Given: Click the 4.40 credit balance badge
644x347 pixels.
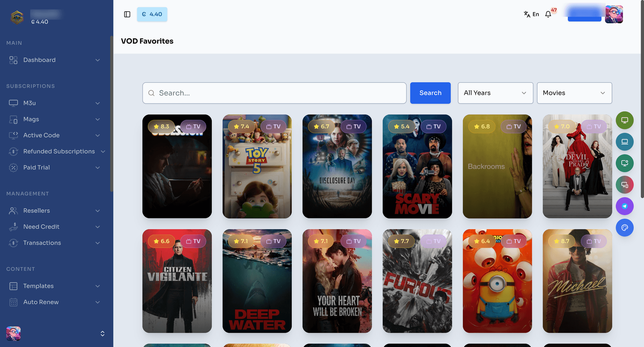Looking at the screenshot, I should [x=152, y=14].
